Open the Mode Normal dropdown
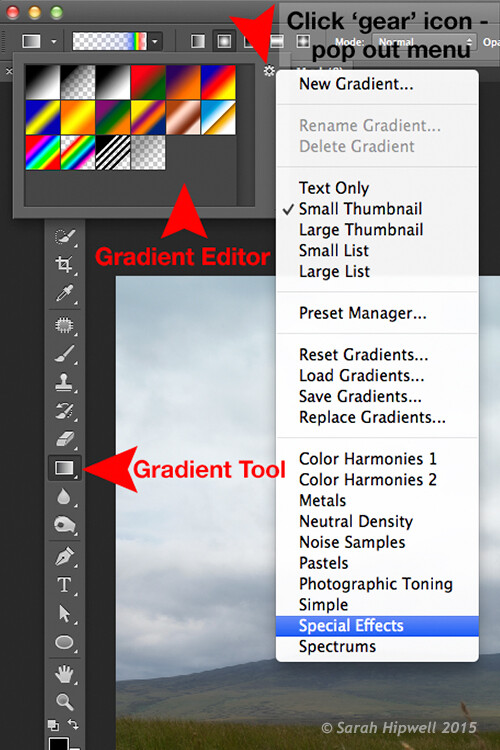Screen dimensions: 500x750 click(423, 42)
